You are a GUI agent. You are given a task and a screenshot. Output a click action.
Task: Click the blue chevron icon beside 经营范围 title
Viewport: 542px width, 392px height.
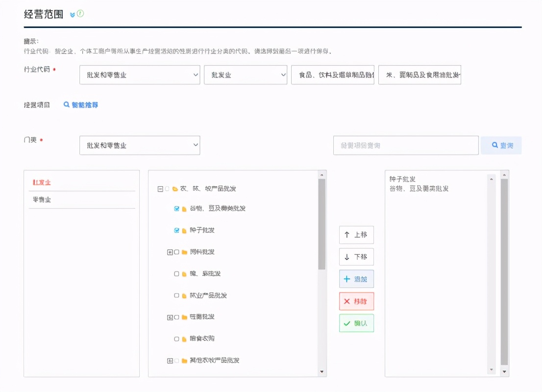point(72,15)
